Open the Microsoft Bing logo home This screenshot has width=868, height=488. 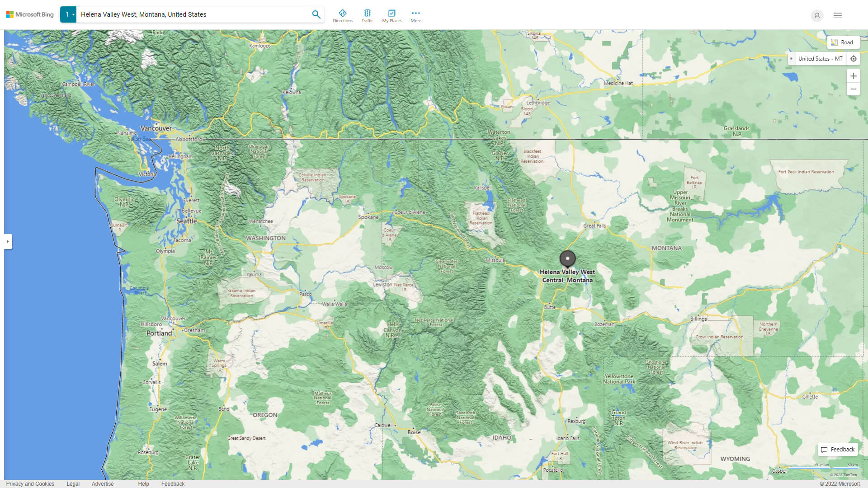tap(30, 14)
